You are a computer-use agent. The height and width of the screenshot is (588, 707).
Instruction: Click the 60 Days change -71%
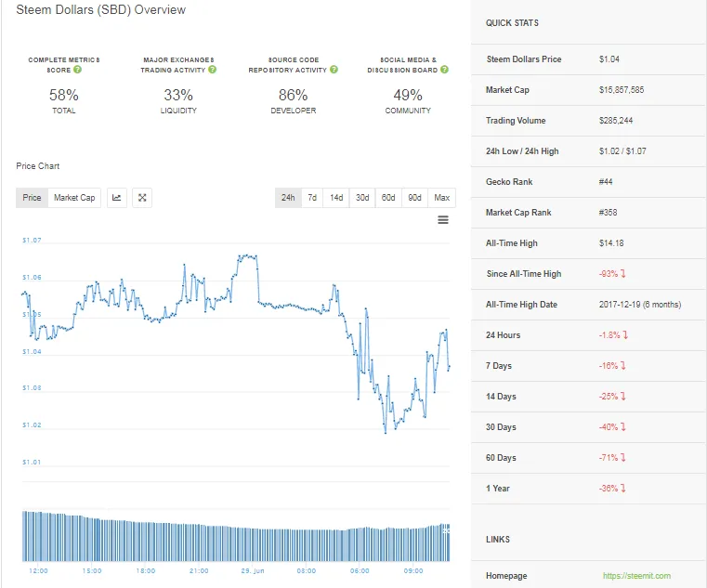coord(612,458)
